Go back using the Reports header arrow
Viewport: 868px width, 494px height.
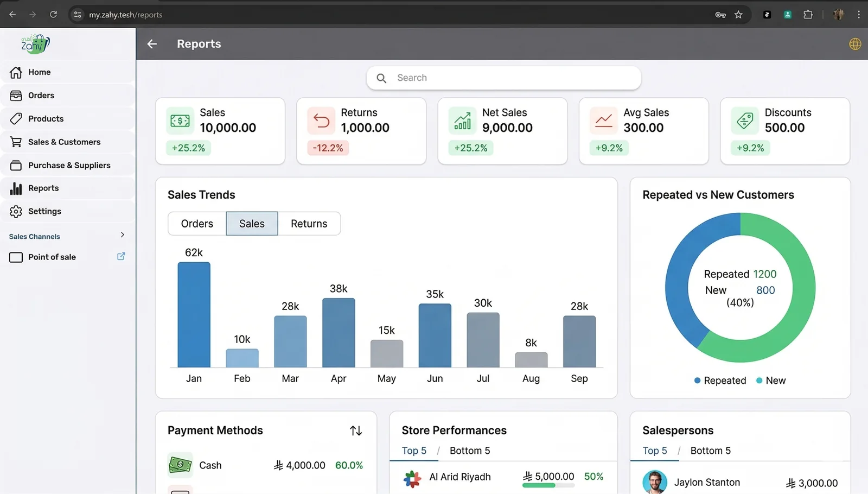[152, 44]
